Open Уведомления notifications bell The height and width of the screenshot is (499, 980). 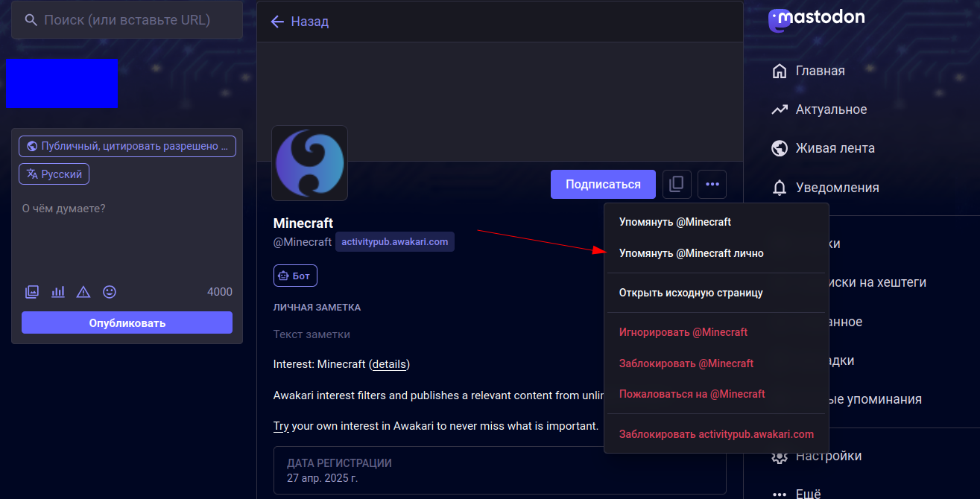pos(836,188)
